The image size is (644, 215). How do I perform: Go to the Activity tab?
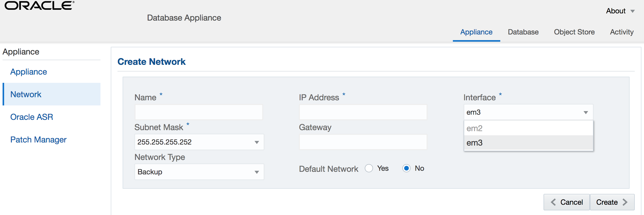622,32
